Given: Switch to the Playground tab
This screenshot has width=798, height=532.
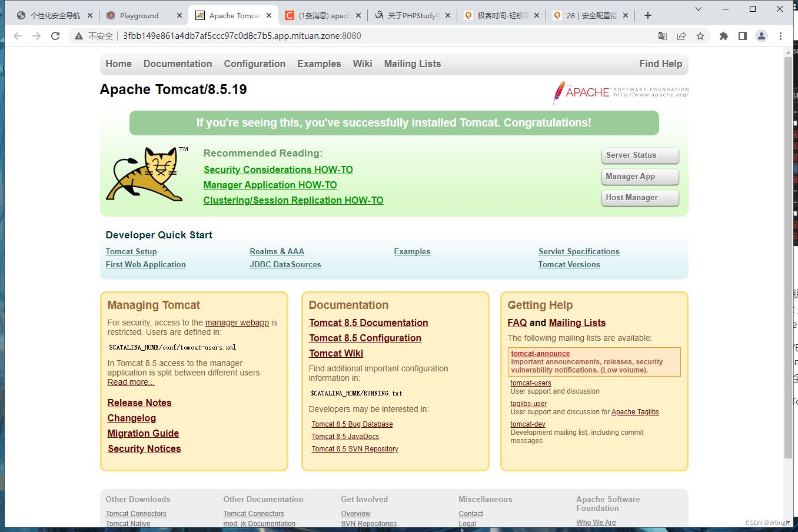Looking at the screenshot, I should pyautogui.click(x=144, y=15).
